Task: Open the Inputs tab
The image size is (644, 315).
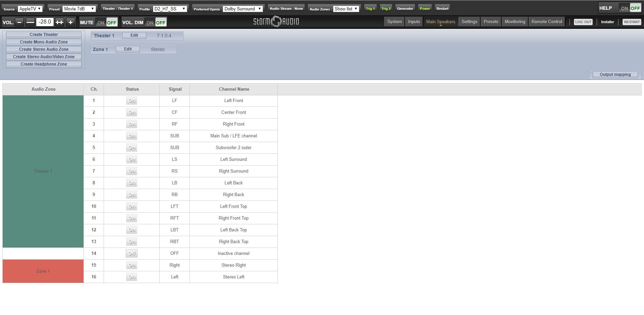Action: pos(414,22)
